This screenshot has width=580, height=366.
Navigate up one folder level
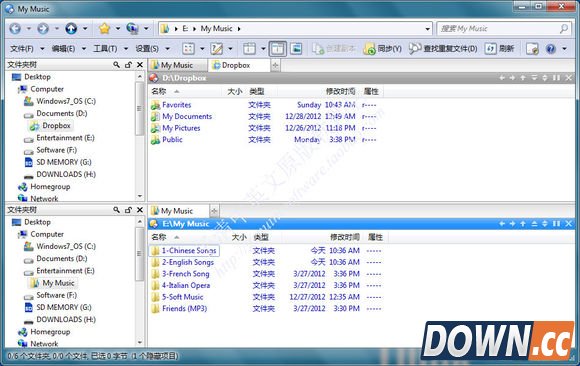[71, 28]
